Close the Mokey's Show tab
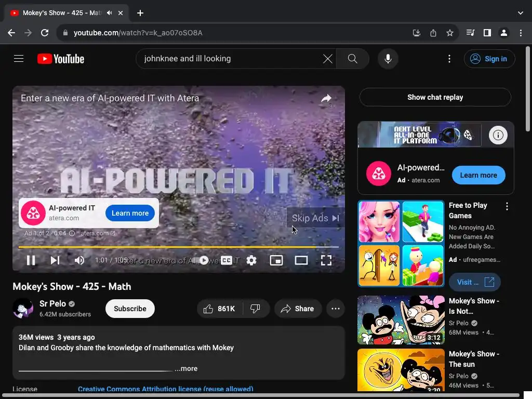The width and height of the screenshot is (532, 399). (x=121, y=13)
